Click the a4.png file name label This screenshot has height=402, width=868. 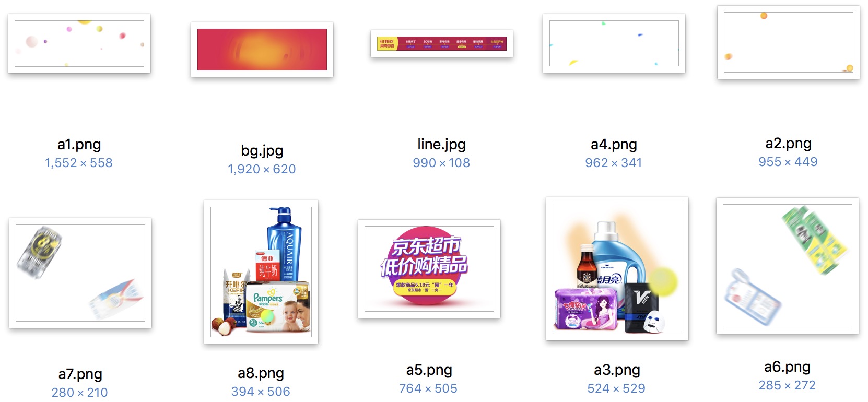tap(614, 144)
